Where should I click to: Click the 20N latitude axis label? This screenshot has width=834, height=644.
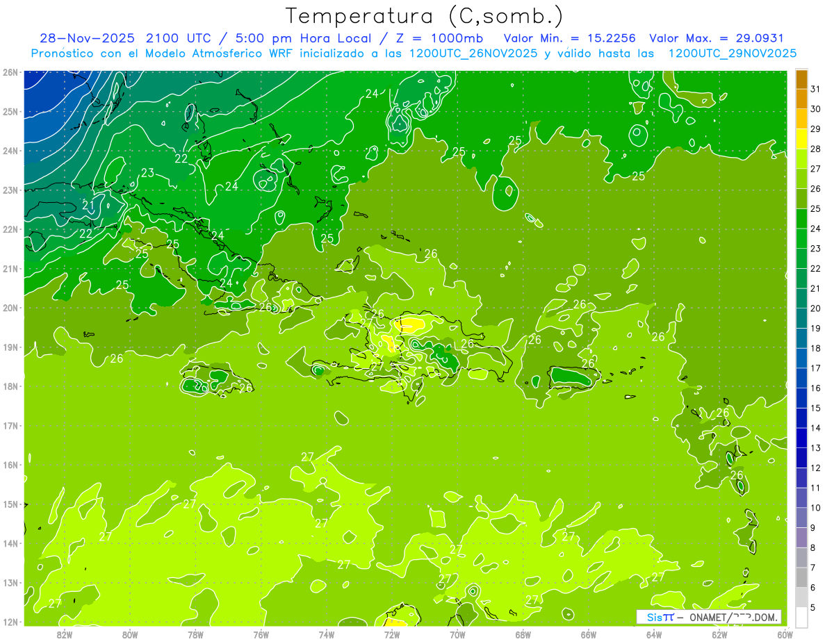coord(10,308)
